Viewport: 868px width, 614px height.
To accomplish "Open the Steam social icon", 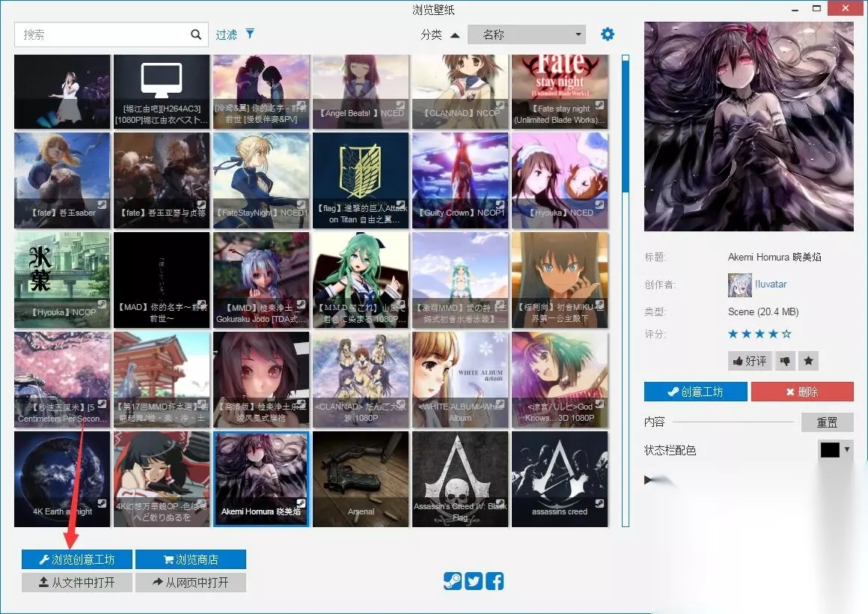I will click(x=452, y=581).
